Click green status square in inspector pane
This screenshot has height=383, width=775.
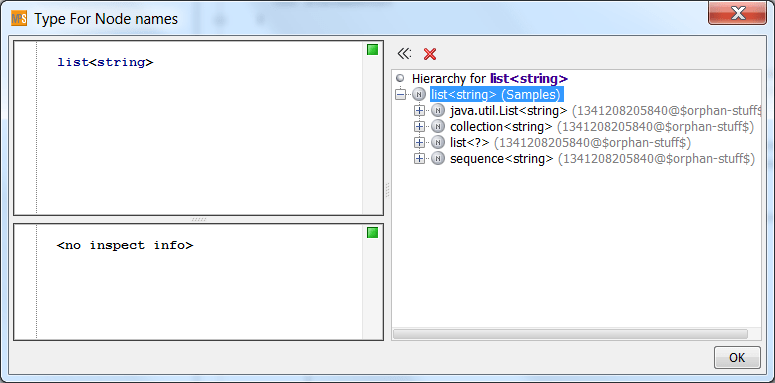[x=373, y=232]
